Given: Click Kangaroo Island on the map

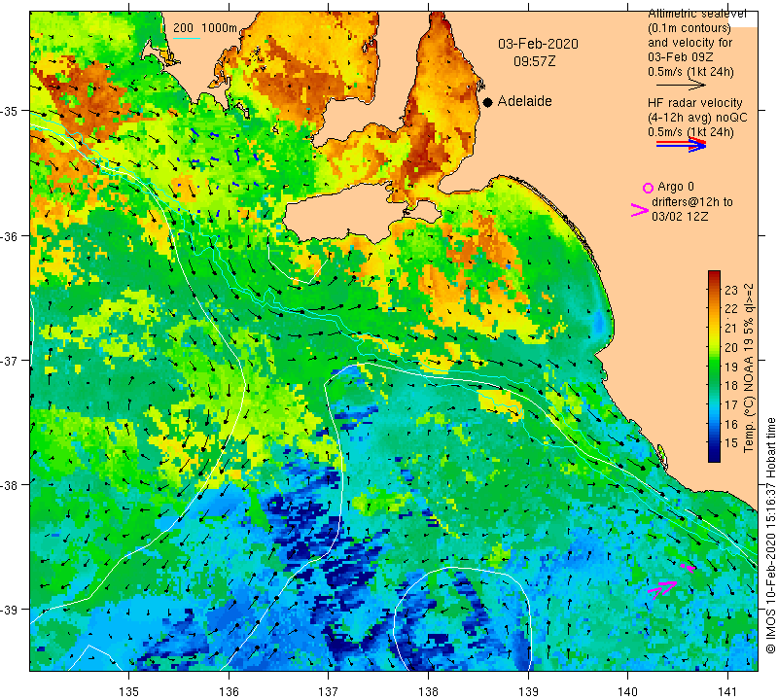Looking at the screenshot, I should point(347,213).
